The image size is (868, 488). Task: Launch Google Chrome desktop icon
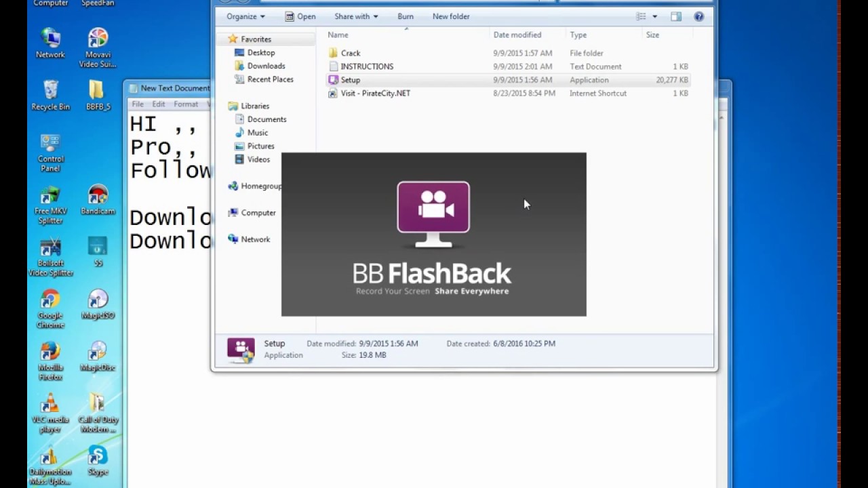point(50,309)
